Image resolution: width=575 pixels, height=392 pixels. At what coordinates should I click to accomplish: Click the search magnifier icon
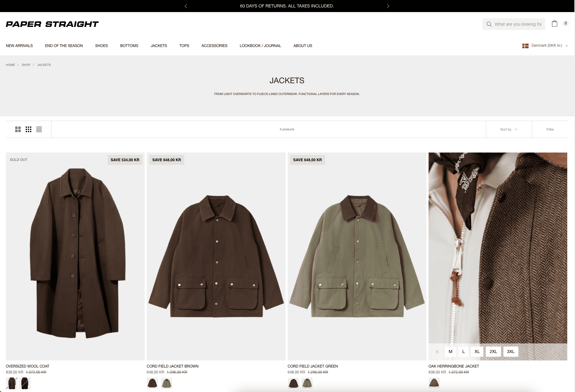tap(489, 24)
